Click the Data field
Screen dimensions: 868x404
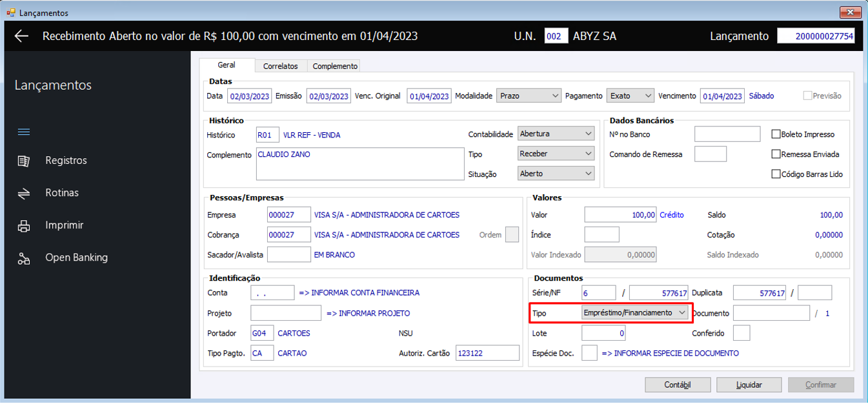point(249,96)
